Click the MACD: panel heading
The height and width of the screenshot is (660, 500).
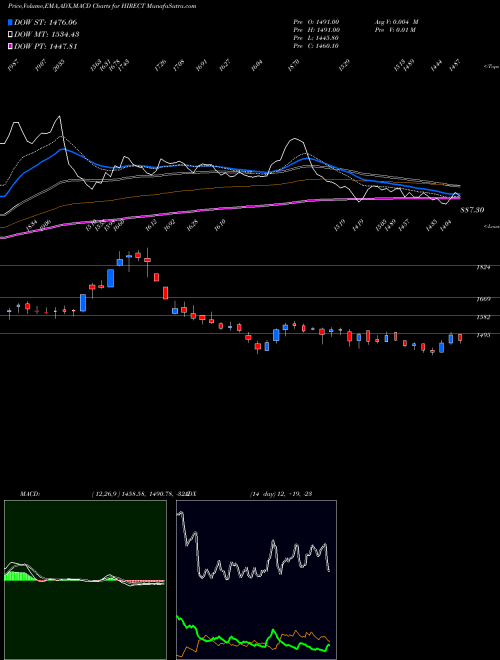point(30,494)
